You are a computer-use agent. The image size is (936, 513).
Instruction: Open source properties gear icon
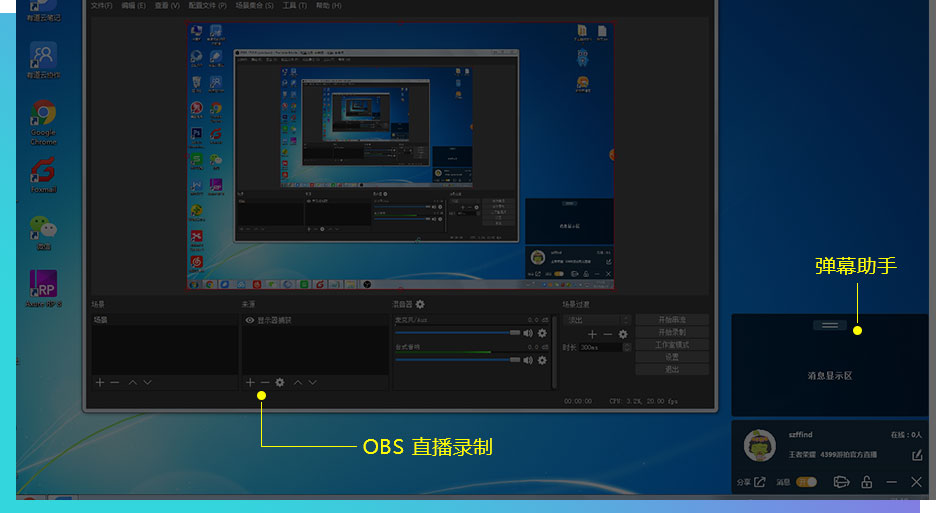click(x=280, y=382)
